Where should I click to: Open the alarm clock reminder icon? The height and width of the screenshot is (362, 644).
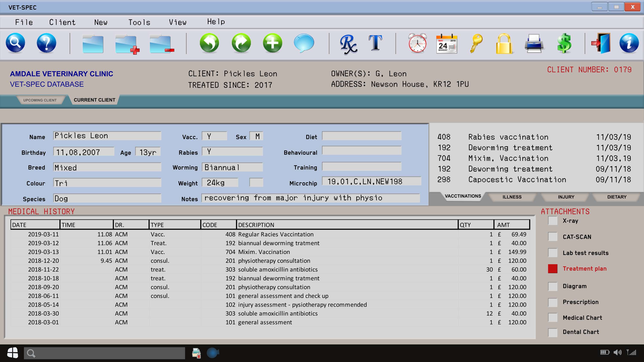point(417,43)
